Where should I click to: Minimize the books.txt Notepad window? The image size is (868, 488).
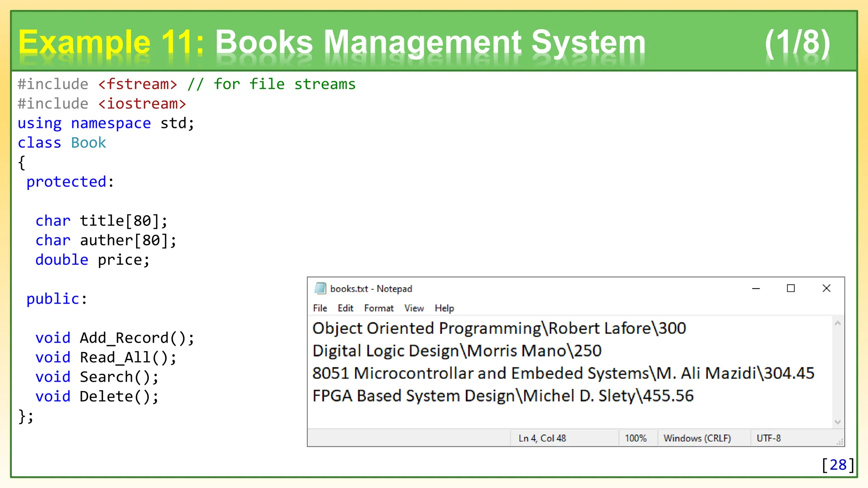pos(756,288)
